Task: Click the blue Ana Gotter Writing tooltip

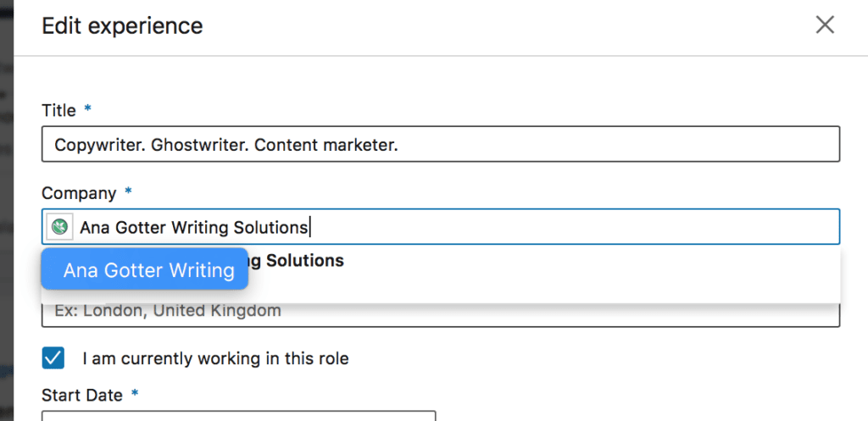Action: coord(144,269)
